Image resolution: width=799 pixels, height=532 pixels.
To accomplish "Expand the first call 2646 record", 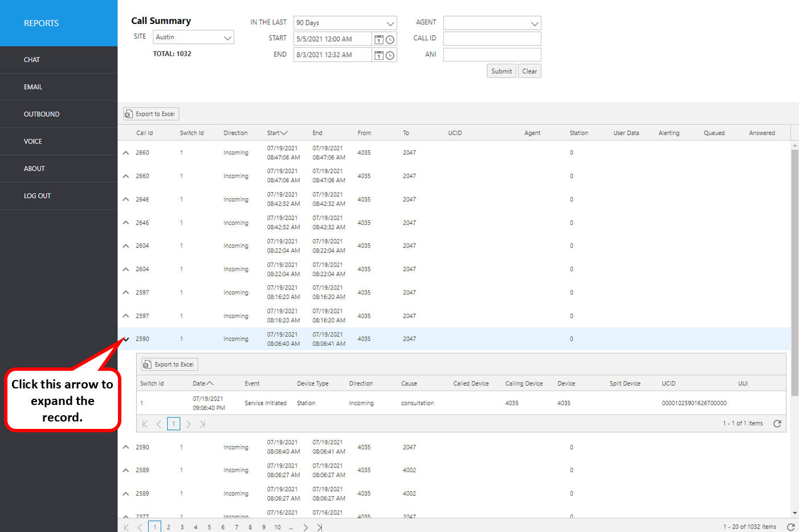I will tap(126, 199).
